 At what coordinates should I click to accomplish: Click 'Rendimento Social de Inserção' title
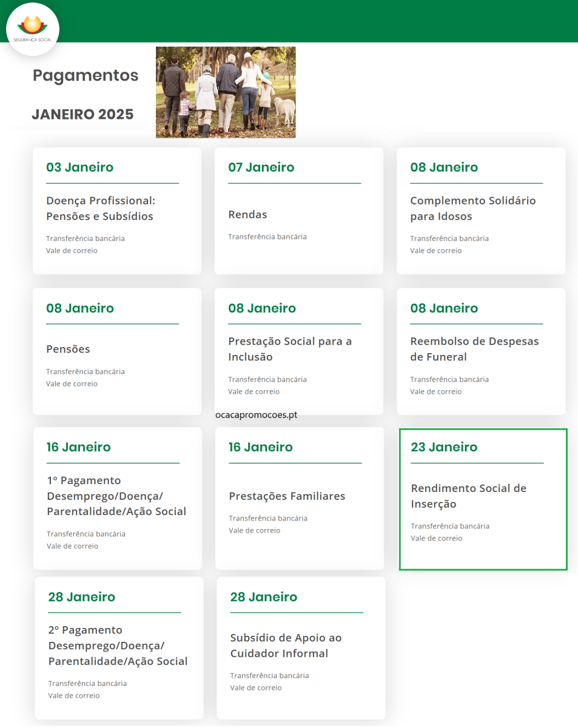click(x=468, y=496)
